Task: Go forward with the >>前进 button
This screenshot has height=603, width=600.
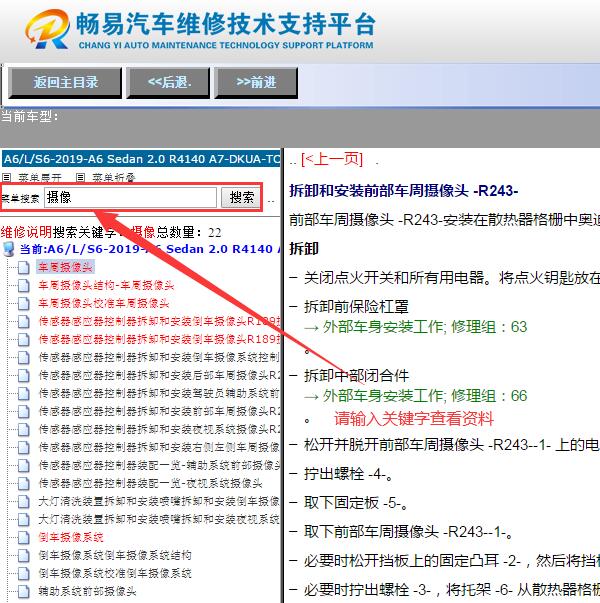Action: pos(256,83)
